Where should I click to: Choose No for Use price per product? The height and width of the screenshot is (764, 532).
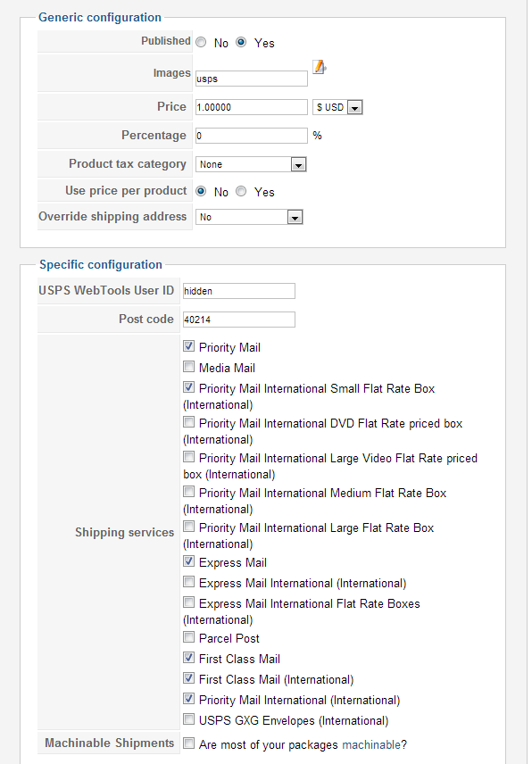tap(201, 192)
